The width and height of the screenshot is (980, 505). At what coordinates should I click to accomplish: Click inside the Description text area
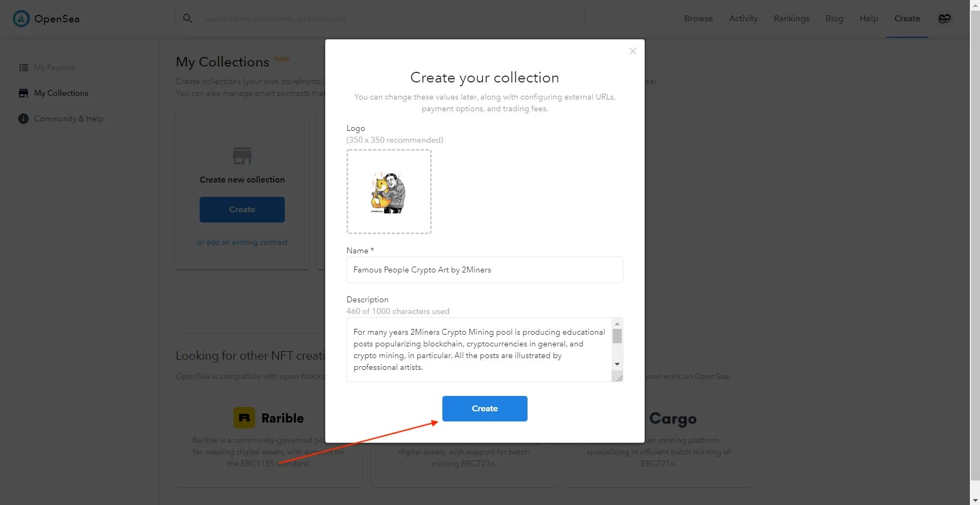pos(479,350)
